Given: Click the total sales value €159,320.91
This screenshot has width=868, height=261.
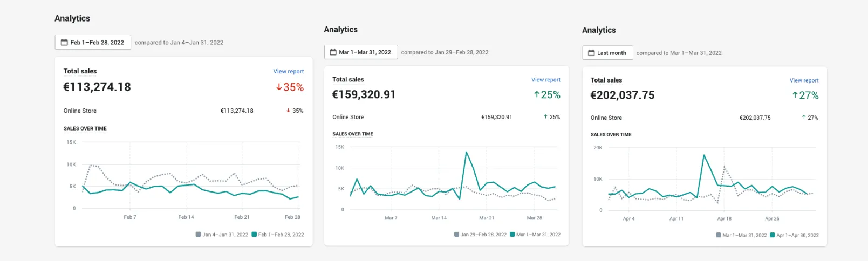Looking at the screenshot, I should [x=364, y=94].
